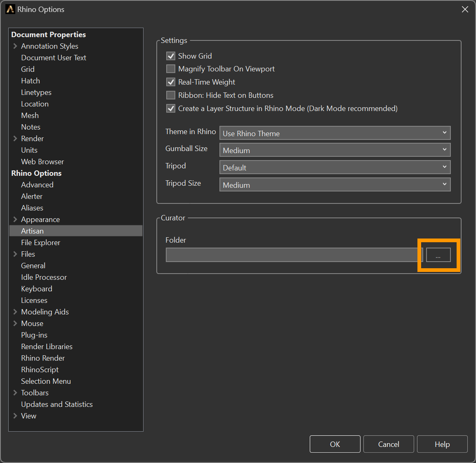The width and height of the screenshot is (476, 463).
Task: Open the Tripod Size dropdown
Action: pyautogui.click(x=335, y=185)
